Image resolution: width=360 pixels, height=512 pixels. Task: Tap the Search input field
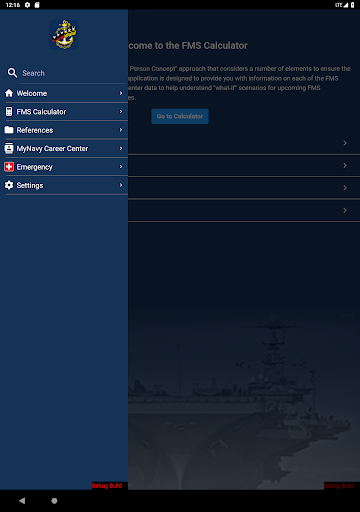point(73,73)
